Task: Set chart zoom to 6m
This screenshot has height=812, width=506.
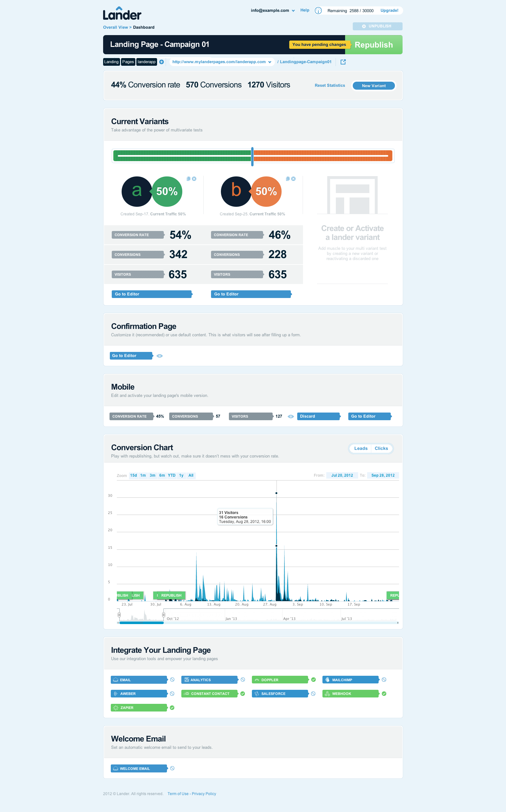Action: 162,475
